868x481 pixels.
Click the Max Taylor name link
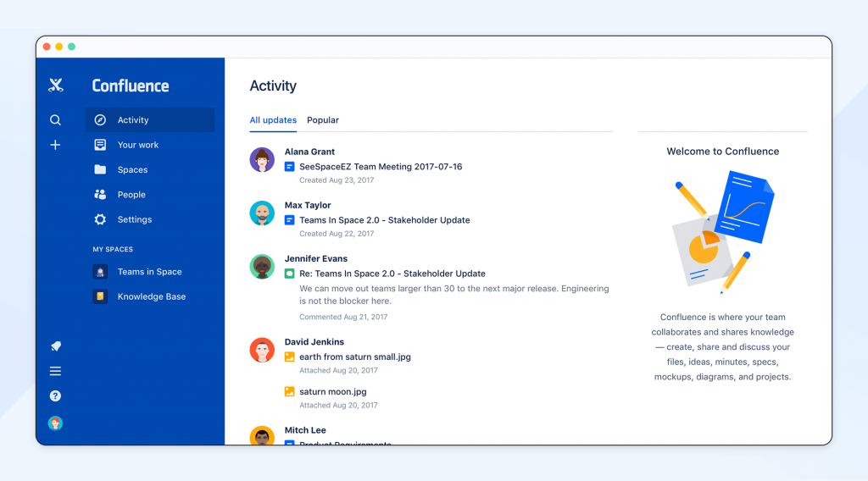tap(308, 205)
